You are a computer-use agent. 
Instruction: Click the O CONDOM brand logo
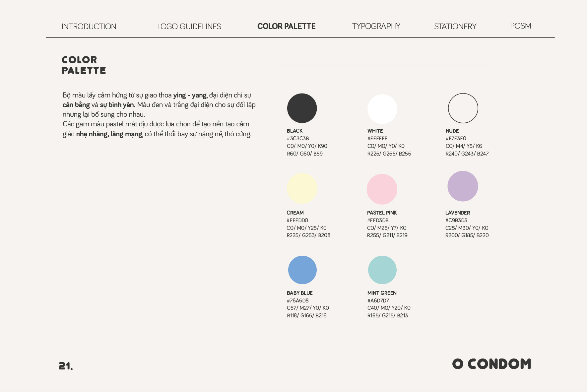[491, 364]
